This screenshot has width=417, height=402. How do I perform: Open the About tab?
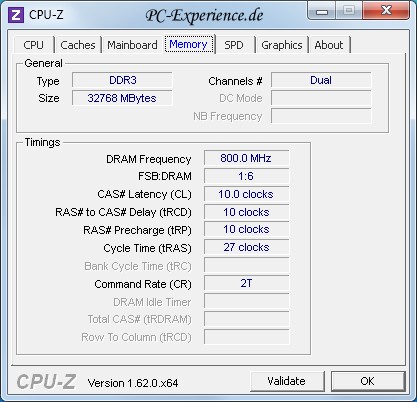pyautogui.click(x=329, y=45)
